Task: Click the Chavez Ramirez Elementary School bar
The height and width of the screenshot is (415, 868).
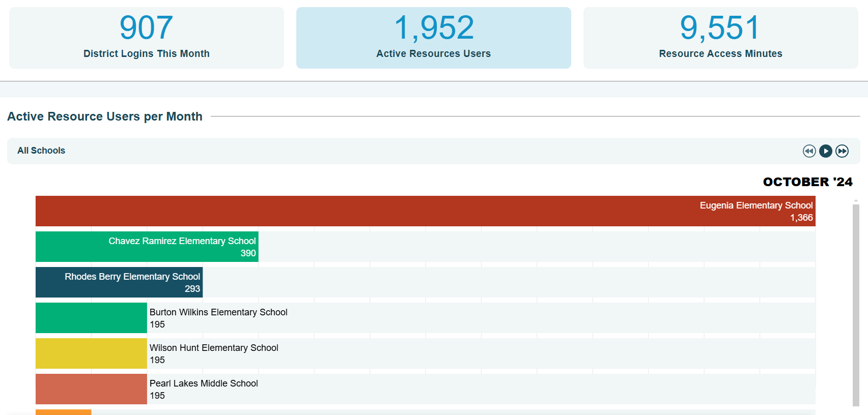Action: point(147,247)
